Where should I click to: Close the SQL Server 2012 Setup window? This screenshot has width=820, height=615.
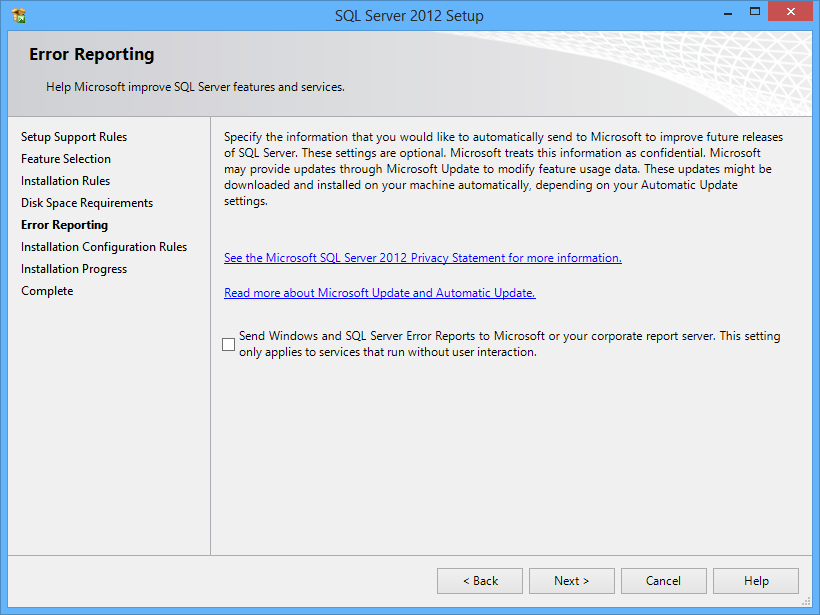pyautogui.click(x=790, y=12)
